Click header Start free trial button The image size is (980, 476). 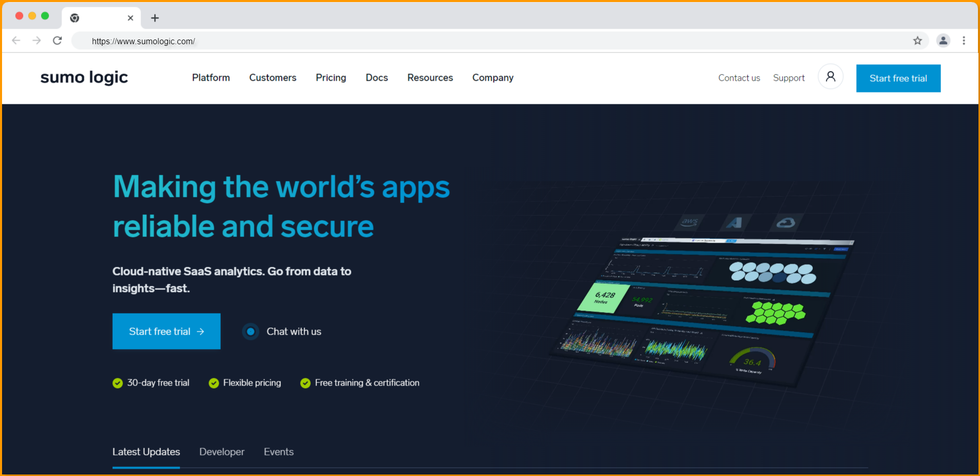(x=898, y=78)
